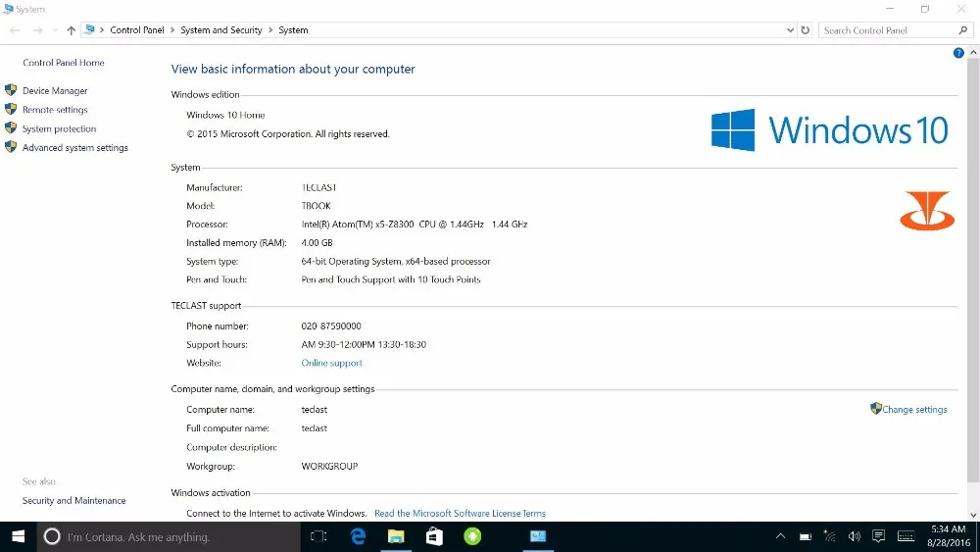The width and height of the screenshot is (980, 552).
Task: Click the battery status tray icon
Action: coord(805,536)
